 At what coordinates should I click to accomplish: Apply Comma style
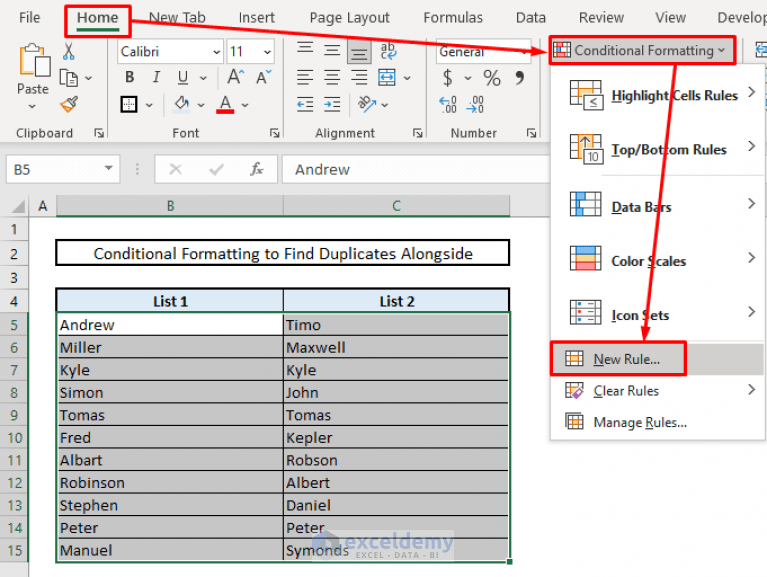(x=520, y=77)
